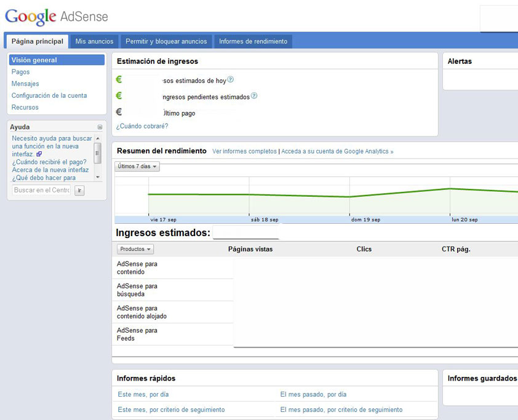518x420 pixels.
Task: Open 'Este mes, por criterio de seguimiento'
Action: (171, 410)
